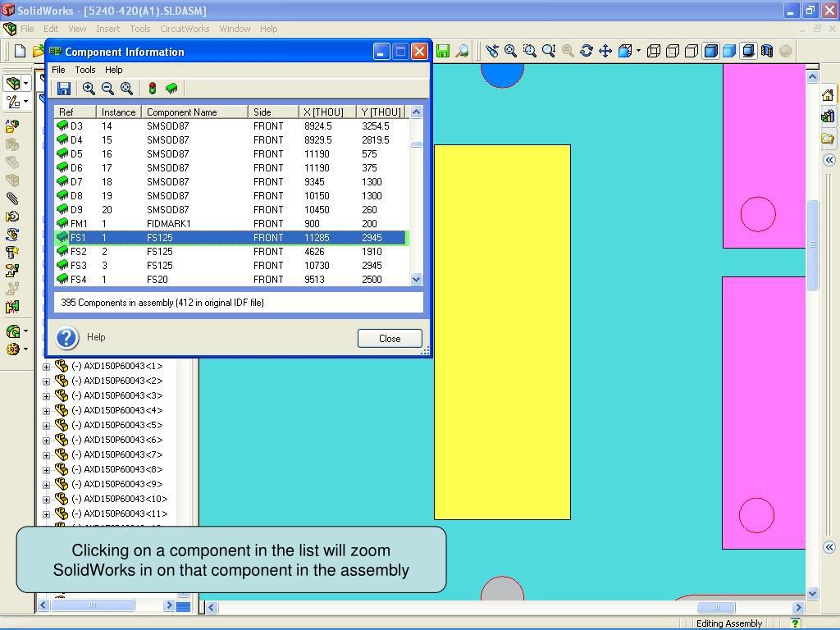Open the CircuitWorks menu

pyautogui.click(x=185, y=29)
